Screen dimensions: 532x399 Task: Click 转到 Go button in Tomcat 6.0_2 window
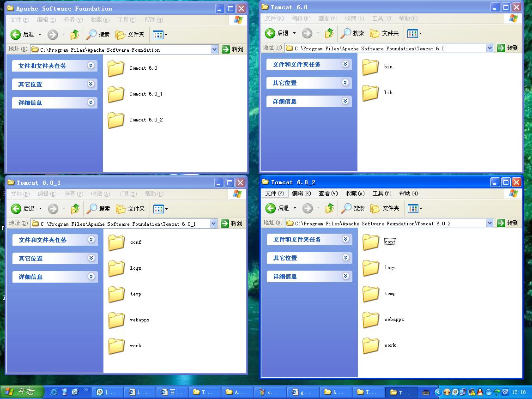pos(508,223)
